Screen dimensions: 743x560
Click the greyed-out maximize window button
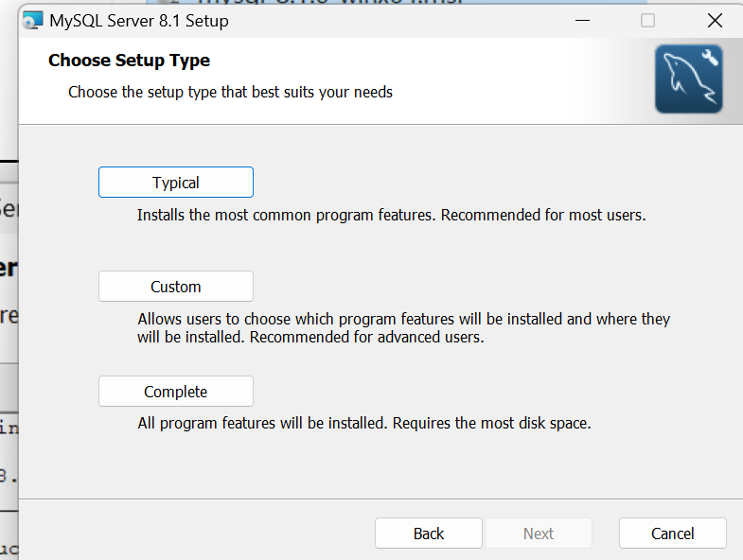[647, 21]
